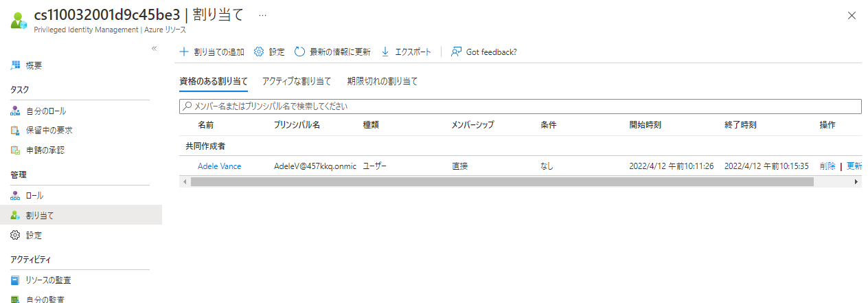Open the Adele Vance link
Viewport: 868px width, 303px height.
[220, 166]
